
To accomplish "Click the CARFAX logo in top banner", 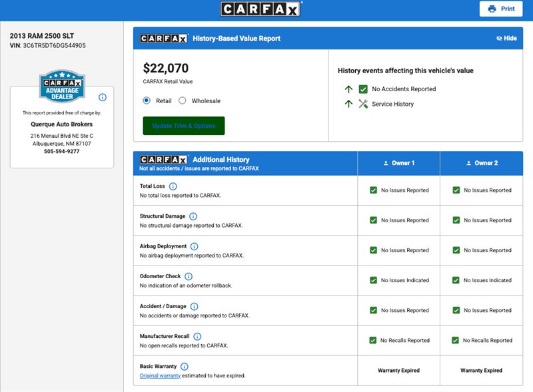I will (x=261, y=9).
